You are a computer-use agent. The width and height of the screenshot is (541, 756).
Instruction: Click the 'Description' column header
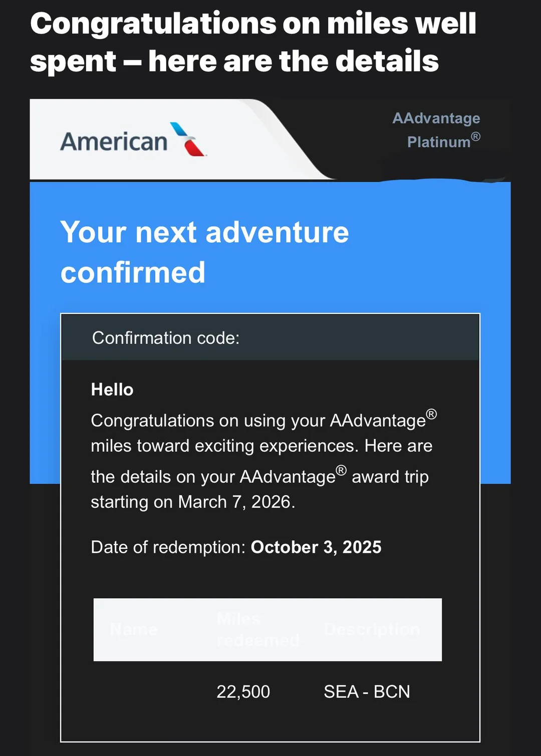coord(372,629)
